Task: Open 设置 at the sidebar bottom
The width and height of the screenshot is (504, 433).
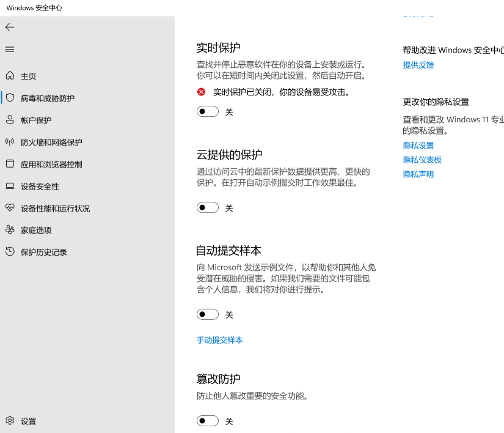Action: click(x=28, y=421)
